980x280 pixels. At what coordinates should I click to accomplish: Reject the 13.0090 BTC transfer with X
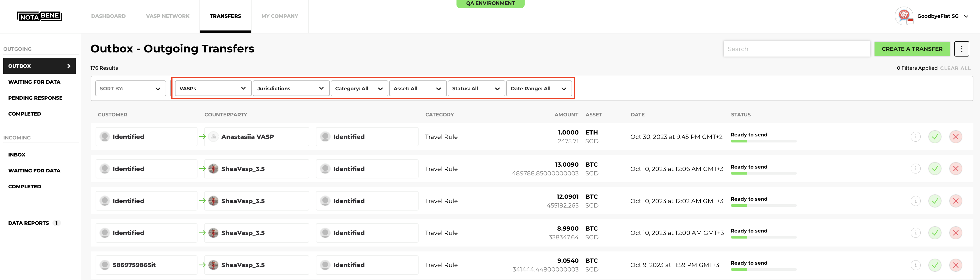(956, 169)
